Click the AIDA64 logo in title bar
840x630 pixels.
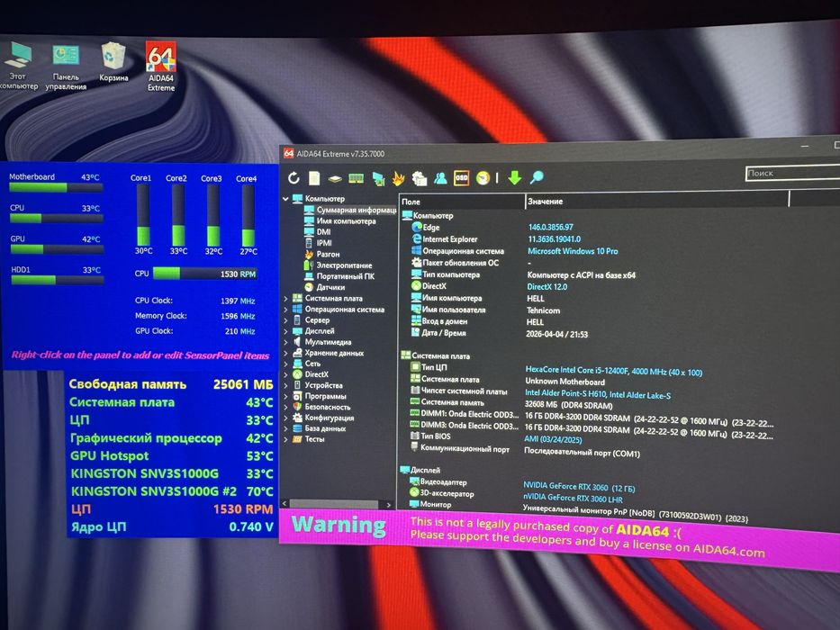tap(288, 153)
